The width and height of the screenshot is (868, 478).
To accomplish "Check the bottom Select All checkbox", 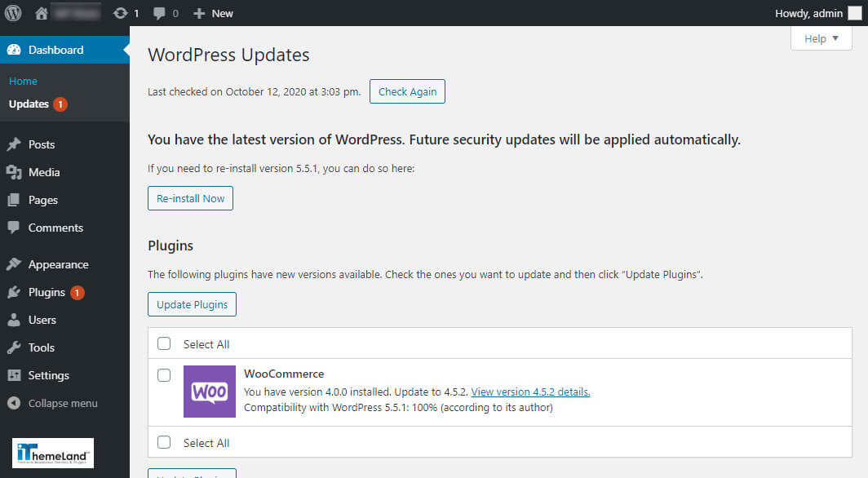I will point(163,442).
